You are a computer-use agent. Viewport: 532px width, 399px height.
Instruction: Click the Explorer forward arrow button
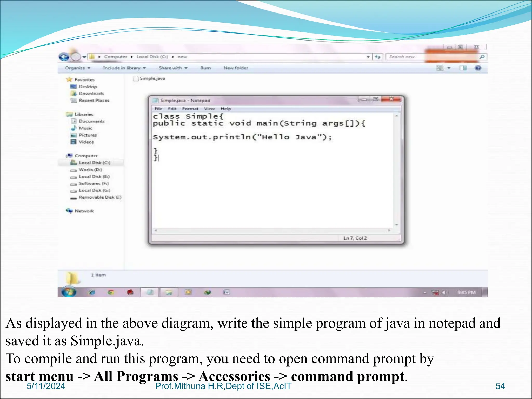coord(76,57)
